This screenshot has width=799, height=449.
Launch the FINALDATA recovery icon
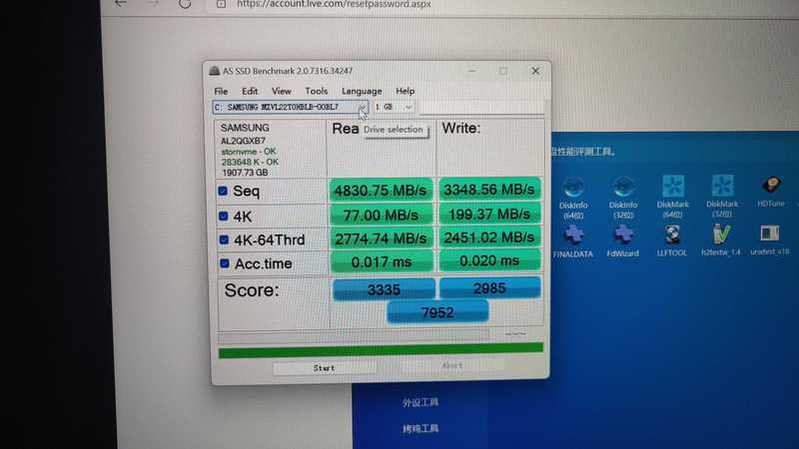coord(573,235)
